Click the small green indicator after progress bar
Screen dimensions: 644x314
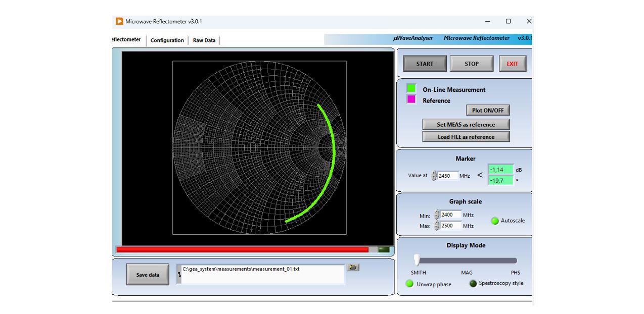click(x=384, y=249)
